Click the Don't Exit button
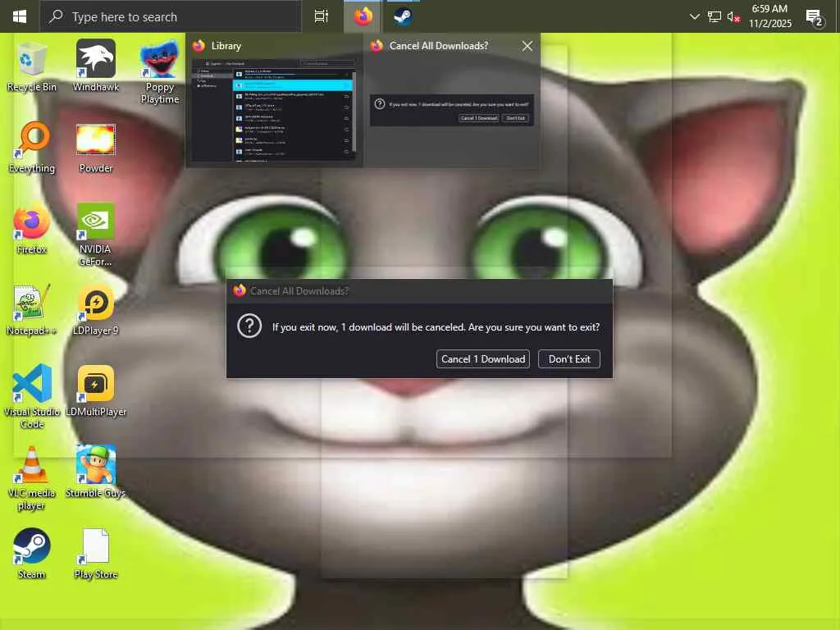This screenshot has width=840, height=630. pos(569,359)
